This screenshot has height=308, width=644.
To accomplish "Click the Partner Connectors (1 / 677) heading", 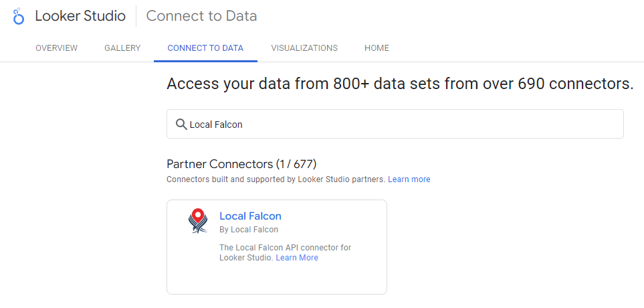I will [241, 164].
